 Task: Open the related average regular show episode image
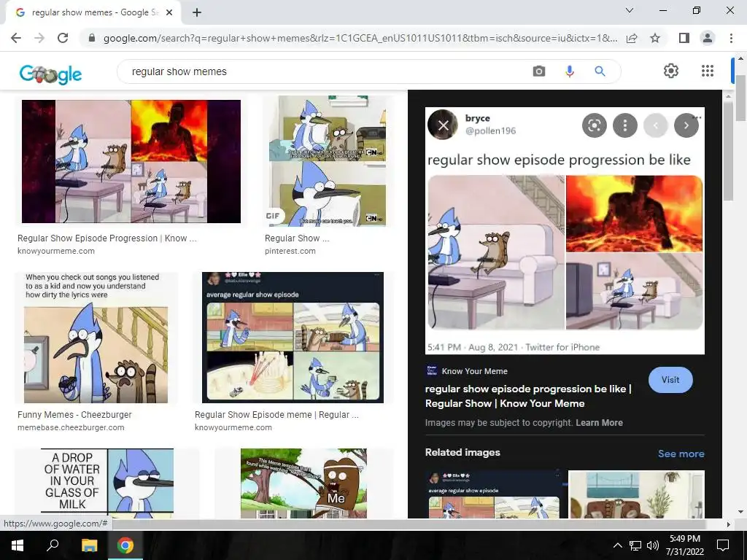coord(494,494)
